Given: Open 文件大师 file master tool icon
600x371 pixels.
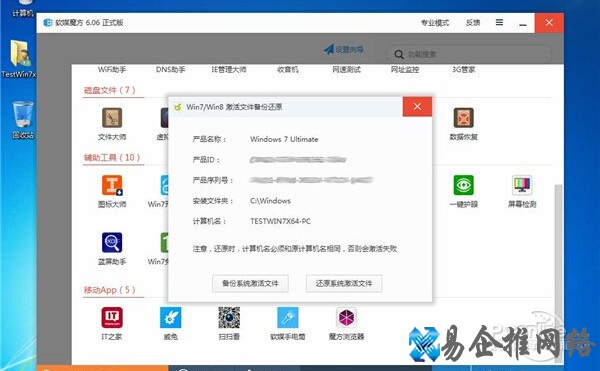Looking at the screenshot, I should [112, 118].
